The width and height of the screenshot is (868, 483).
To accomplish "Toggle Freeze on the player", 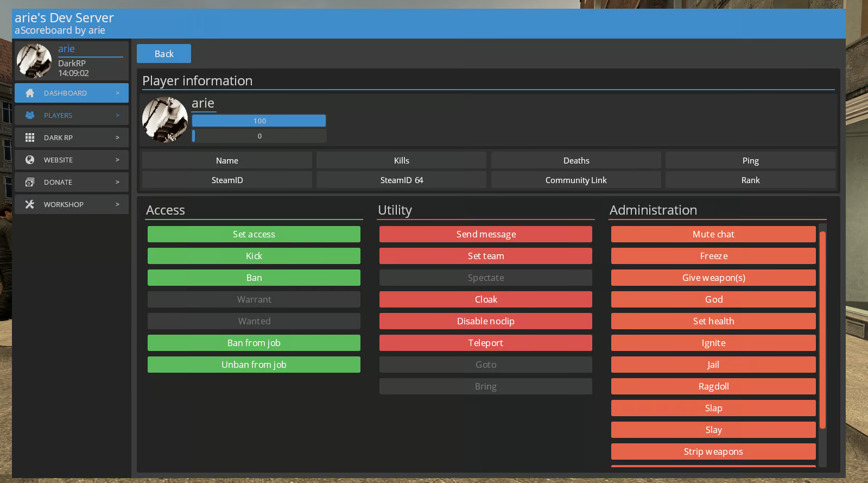I will pos(713,256).
